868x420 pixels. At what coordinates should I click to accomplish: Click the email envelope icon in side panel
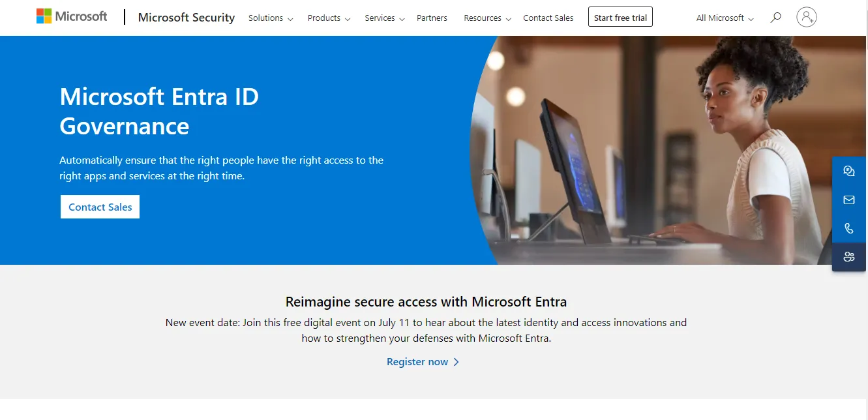848,200
